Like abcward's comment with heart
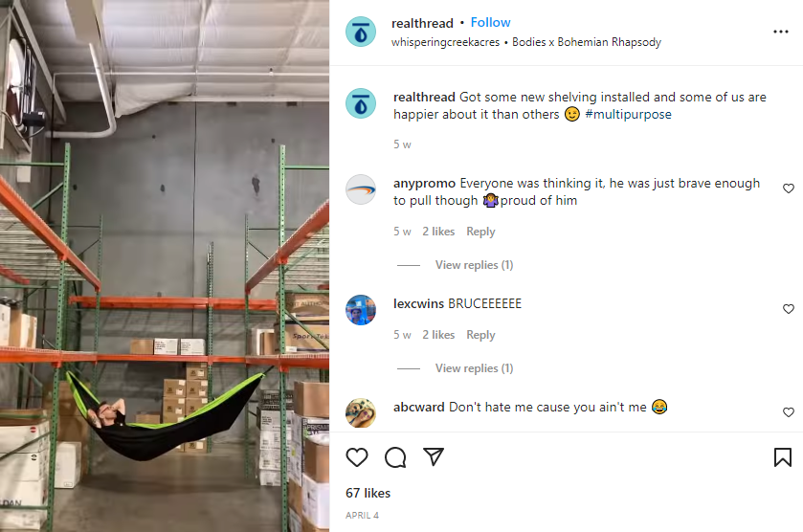Screen dimensions: 803x532 pyautogui.click(x=789, y=412)
